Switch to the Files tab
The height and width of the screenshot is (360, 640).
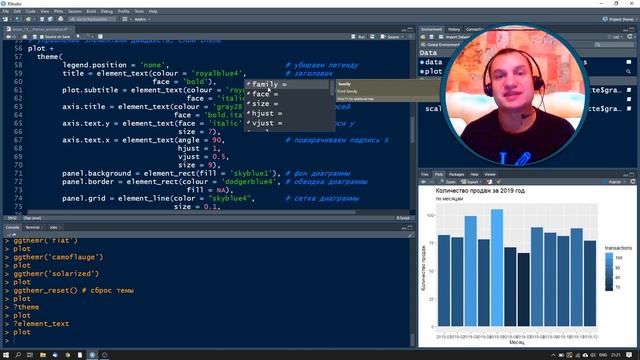[x=425, y=174]
